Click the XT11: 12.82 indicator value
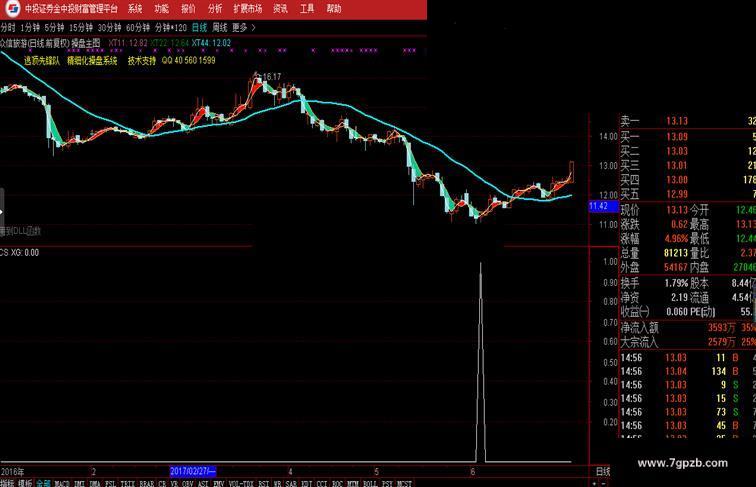 pos(128,43)
